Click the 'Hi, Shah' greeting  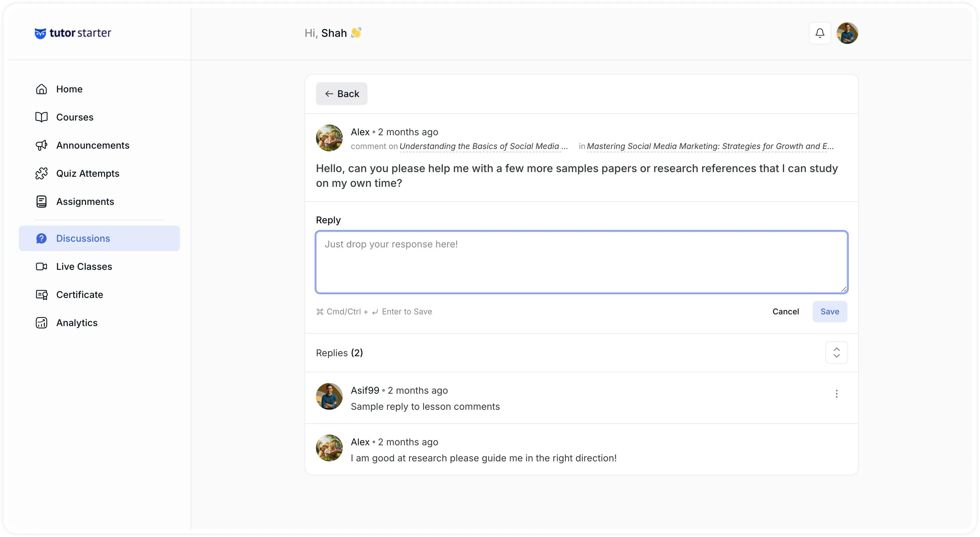[x=333, y=33]
